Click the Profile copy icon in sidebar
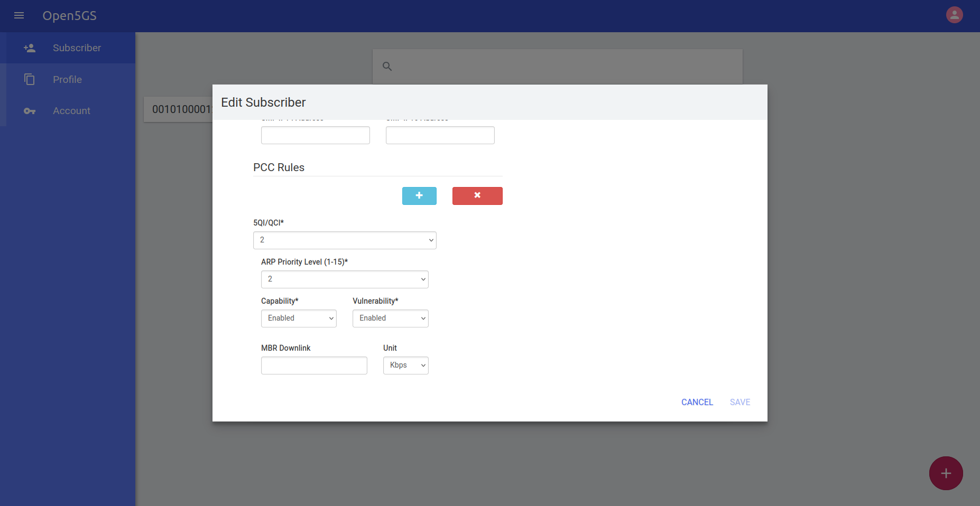Screen dimensions: 980x506 [x=30, y=79]
